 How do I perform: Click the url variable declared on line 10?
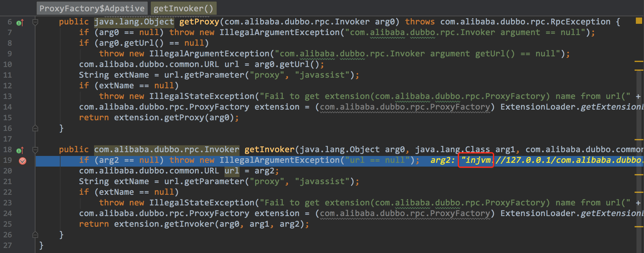[232, 65]
